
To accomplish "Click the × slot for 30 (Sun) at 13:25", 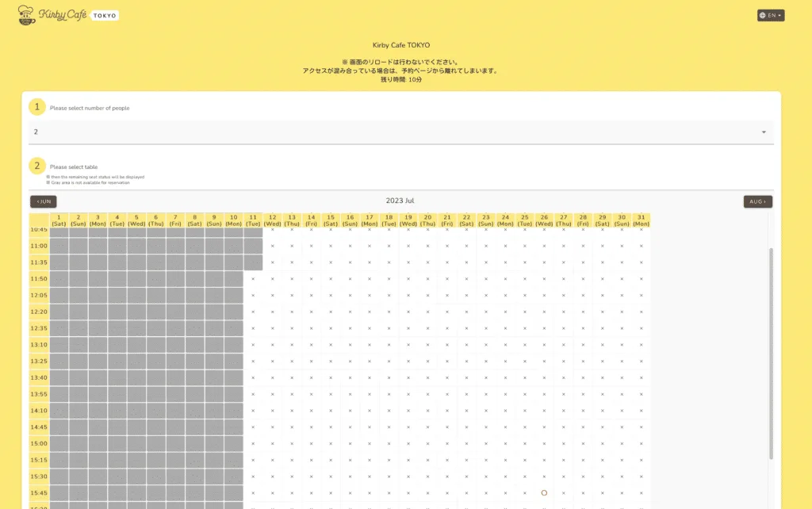I will 622,362.
